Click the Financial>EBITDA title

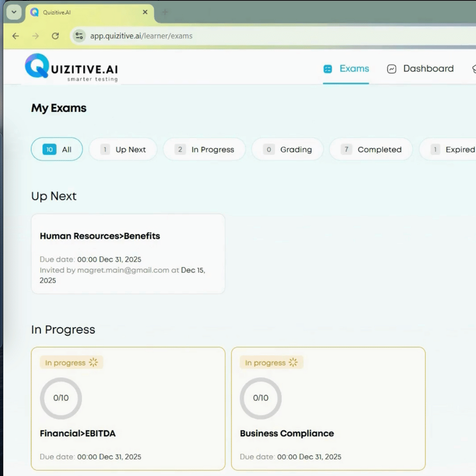click(78, 433)
